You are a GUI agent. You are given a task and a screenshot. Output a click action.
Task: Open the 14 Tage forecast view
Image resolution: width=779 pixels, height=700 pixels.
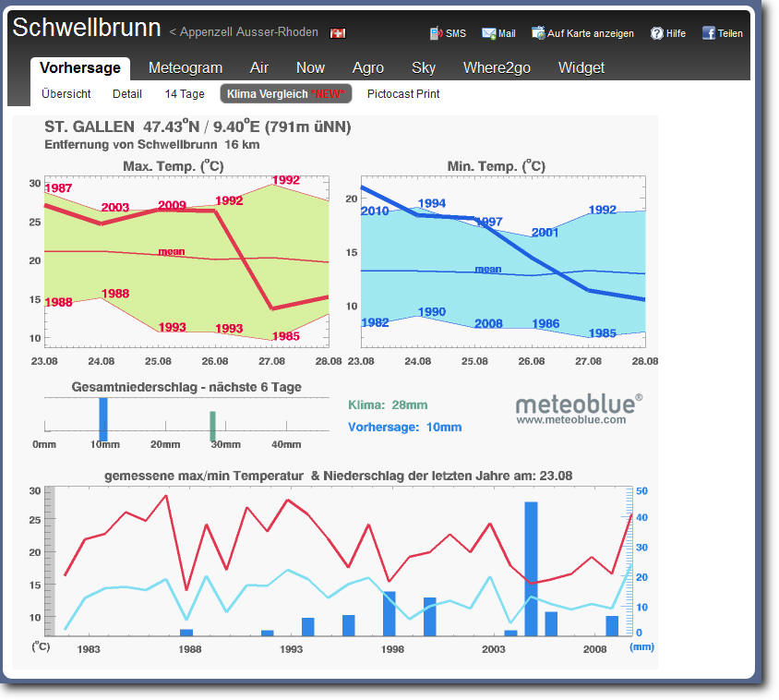(x=185, y=94)
